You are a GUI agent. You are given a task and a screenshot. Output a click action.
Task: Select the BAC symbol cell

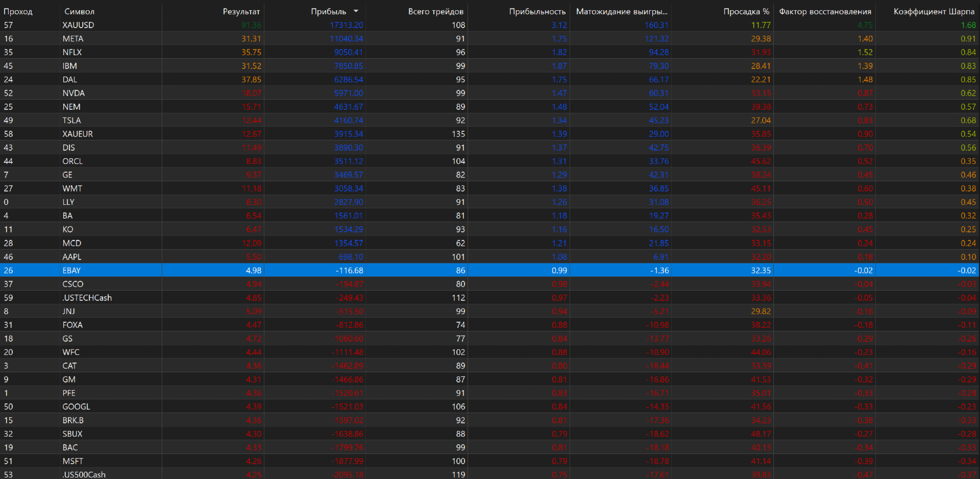pyautogui.click(x=70, y=447)
